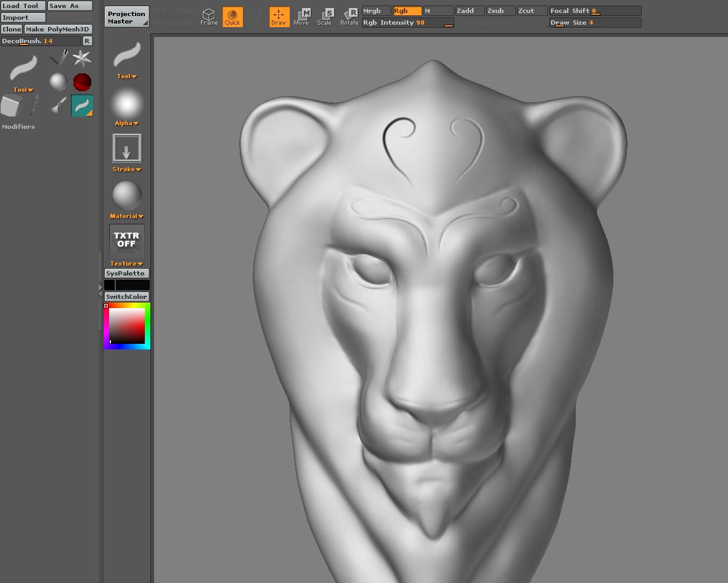Click Make PolyMesh3D button

58,29
